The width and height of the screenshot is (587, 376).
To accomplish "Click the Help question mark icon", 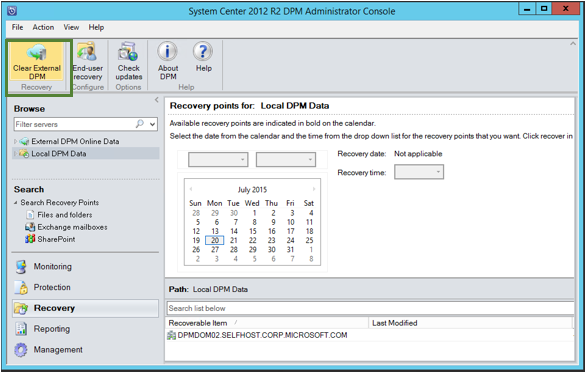I will point(203,51).
